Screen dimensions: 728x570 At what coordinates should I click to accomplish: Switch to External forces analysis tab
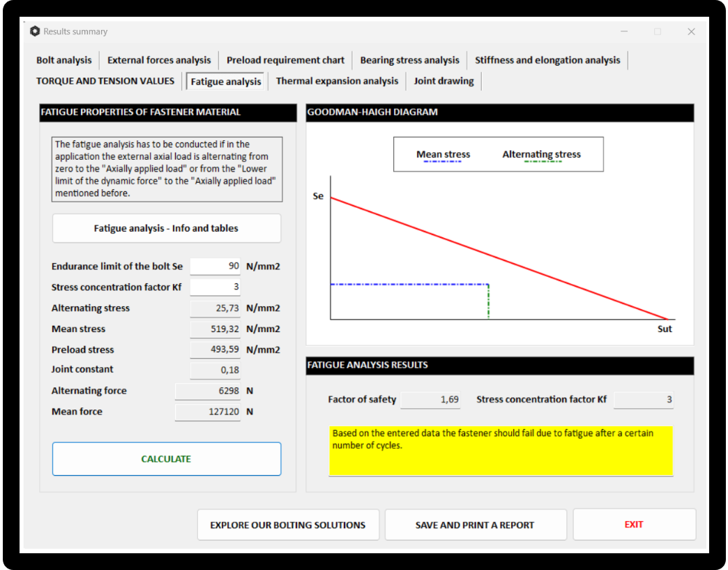pos(159,61)
